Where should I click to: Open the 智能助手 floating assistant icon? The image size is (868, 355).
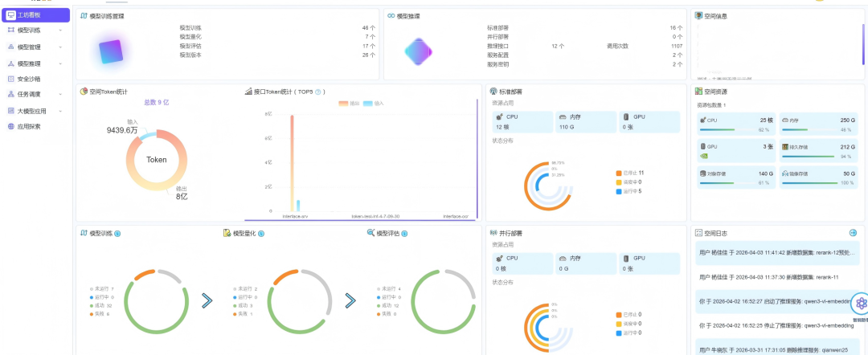[860, 303]
